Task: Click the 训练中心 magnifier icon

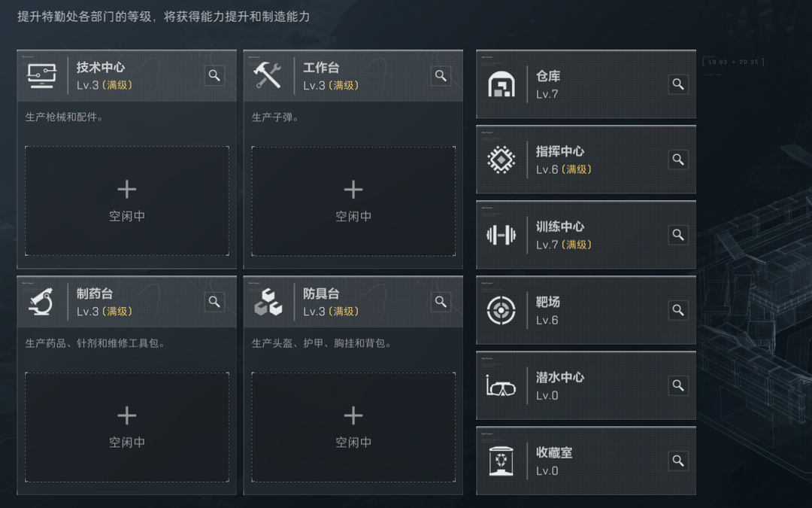Action: 678,235
